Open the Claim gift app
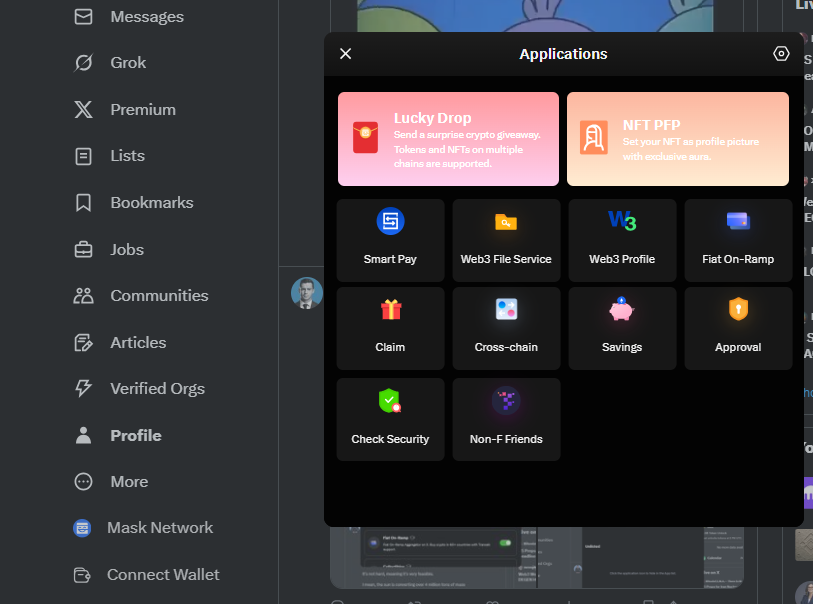 pyautogui.click(x=390, y=328)
